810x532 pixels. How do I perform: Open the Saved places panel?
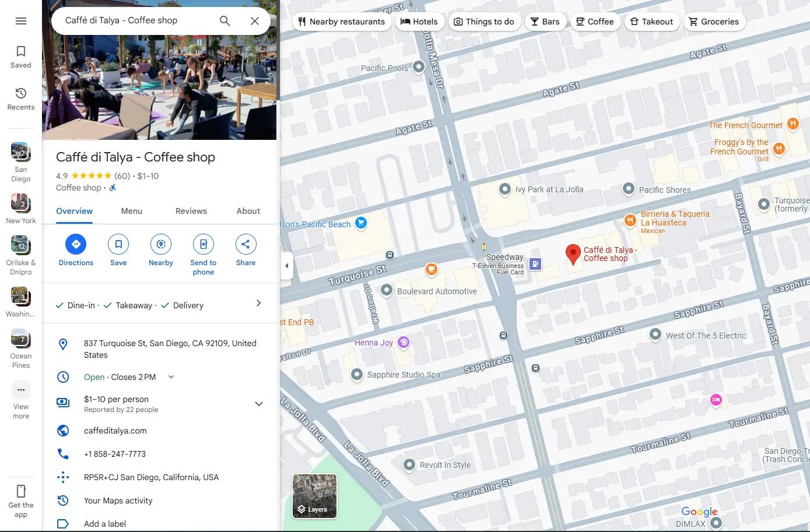pos(21,57)
